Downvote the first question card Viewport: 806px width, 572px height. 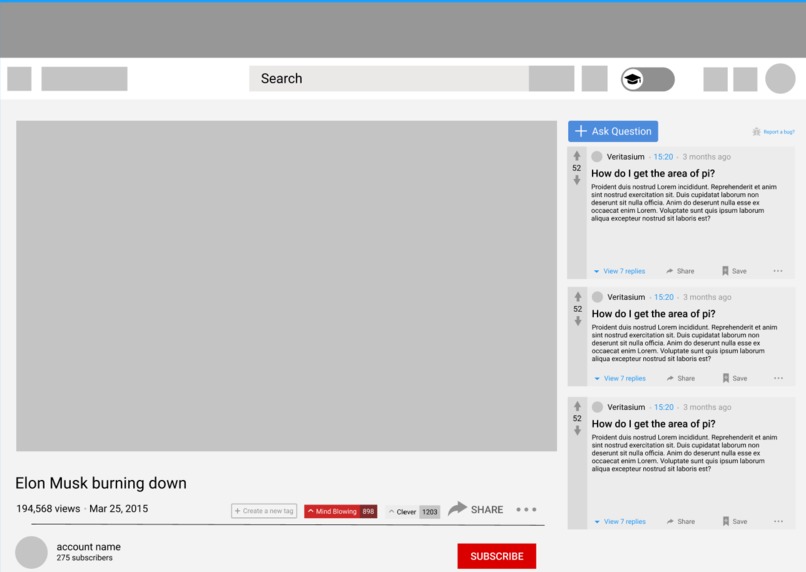point(577,180)
